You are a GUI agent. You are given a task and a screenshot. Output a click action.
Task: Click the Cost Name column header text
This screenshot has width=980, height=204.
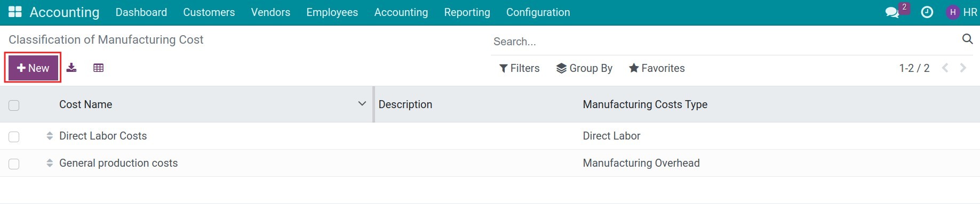(x=85, y=104)
